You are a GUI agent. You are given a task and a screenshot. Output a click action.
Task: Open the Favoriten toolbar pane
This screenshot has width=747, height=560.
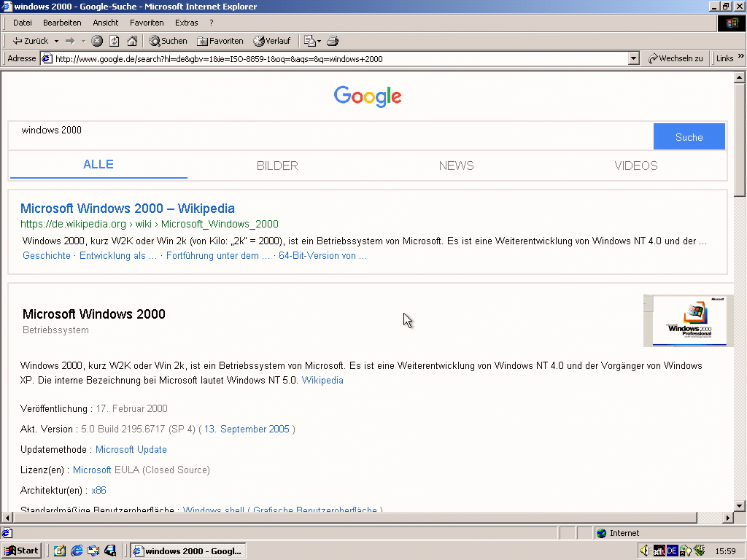[220, 41]
